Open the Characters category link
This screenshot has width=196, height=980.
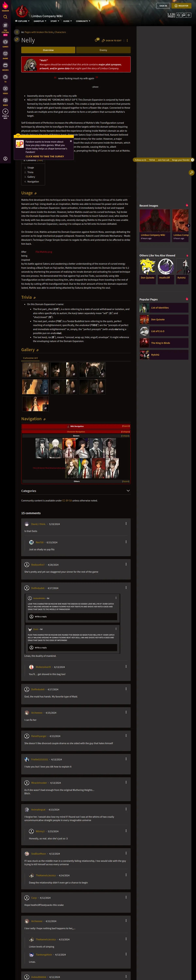click(x=60, y=32)
